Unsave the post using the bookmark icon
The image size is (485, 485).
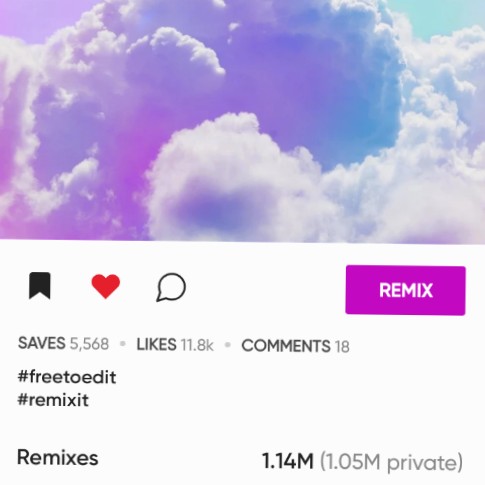40,286
